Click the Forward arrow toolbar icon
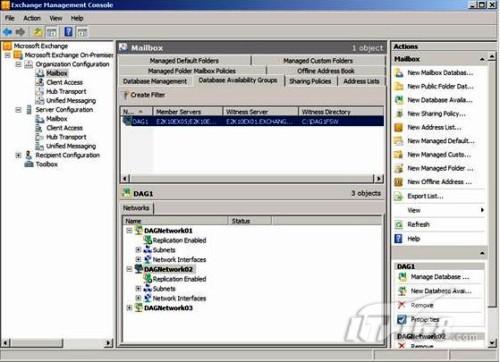The width and height of the screenshot is (500, 362). [20, 32]
